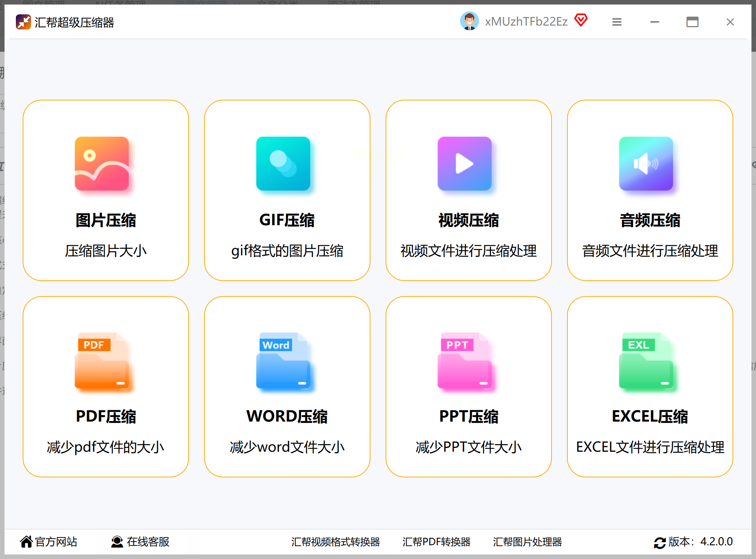Click the app logo in title bar
This screenshot has height=559, width=756.
(x=23, y=22)
